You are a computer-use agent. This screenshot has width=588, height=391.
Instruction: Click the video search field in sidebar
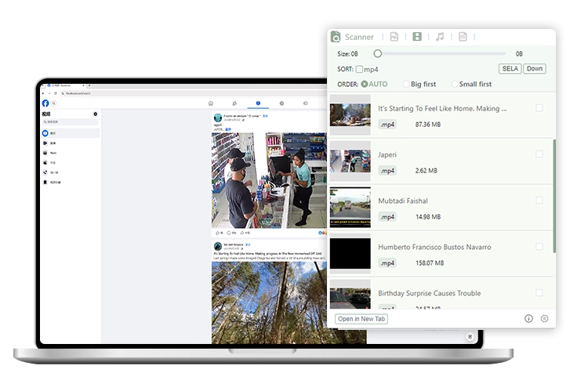[x=70, y=121]
